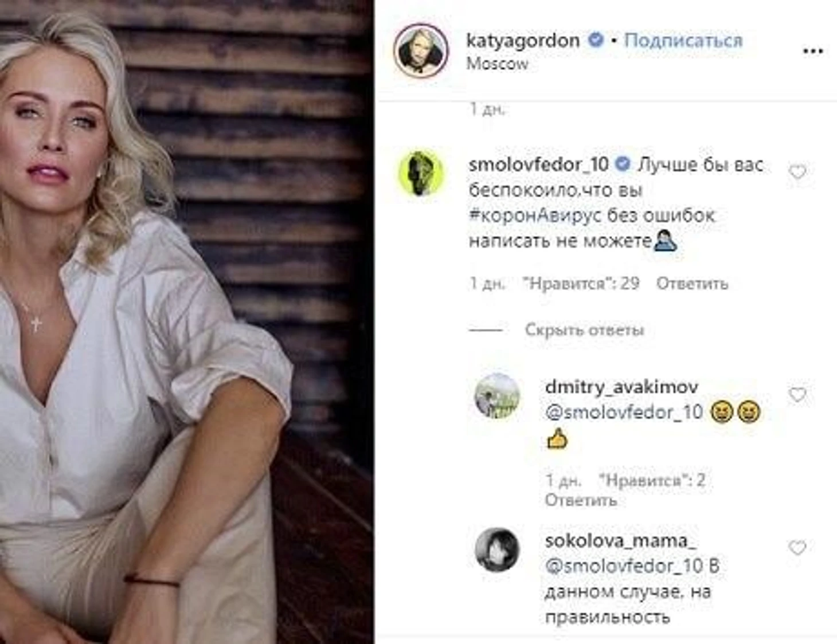Open the three-dot post options menu

click(x=813, y=51)
